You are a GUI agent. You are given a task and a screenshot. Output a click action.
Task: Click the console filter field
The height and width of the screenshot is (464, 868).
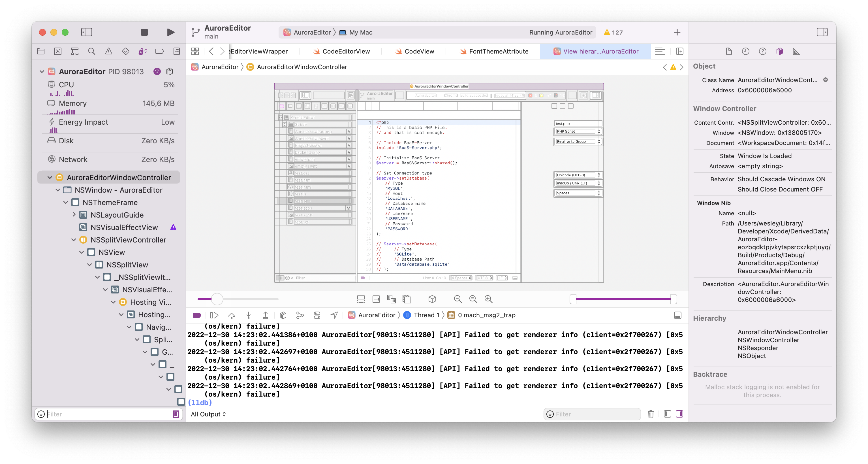click(x=592, y=414)
